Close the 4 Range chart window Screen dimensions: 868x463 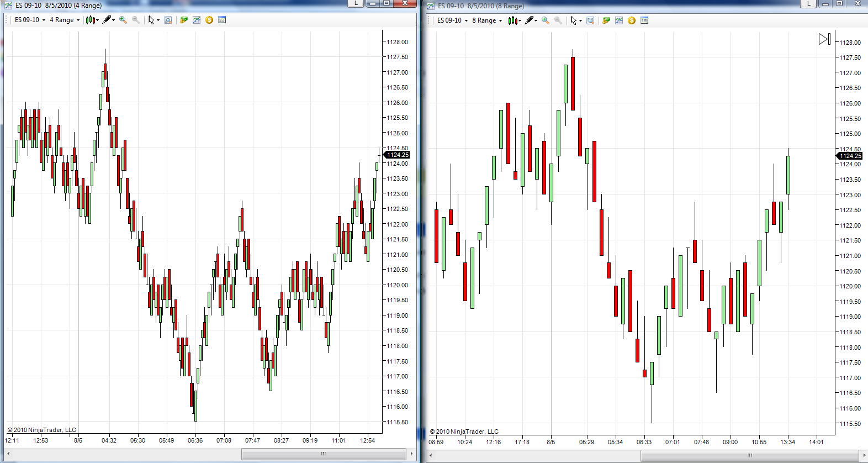coord(405,3)
